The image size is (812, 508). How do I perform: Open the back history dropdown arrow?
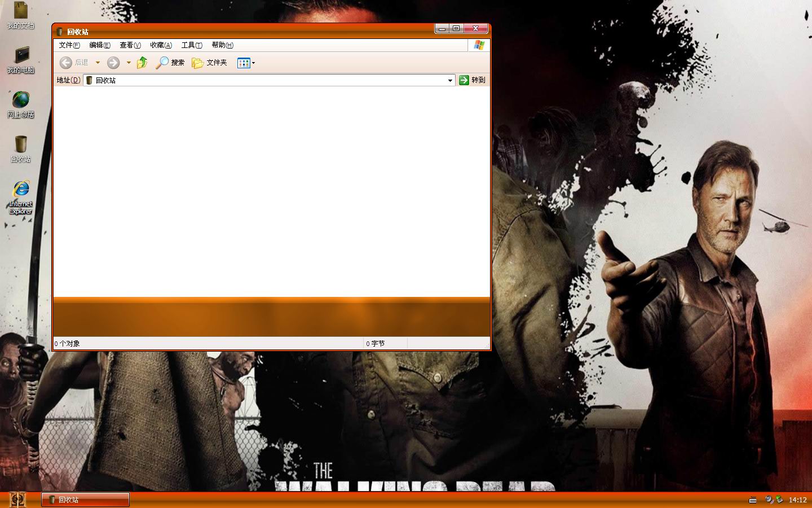[x=98, y=63]
